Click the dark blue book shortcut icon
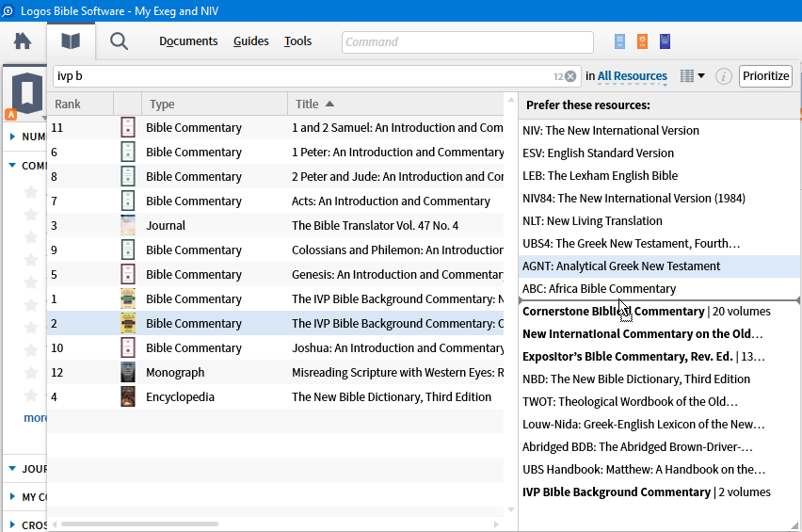 (665, 41)
